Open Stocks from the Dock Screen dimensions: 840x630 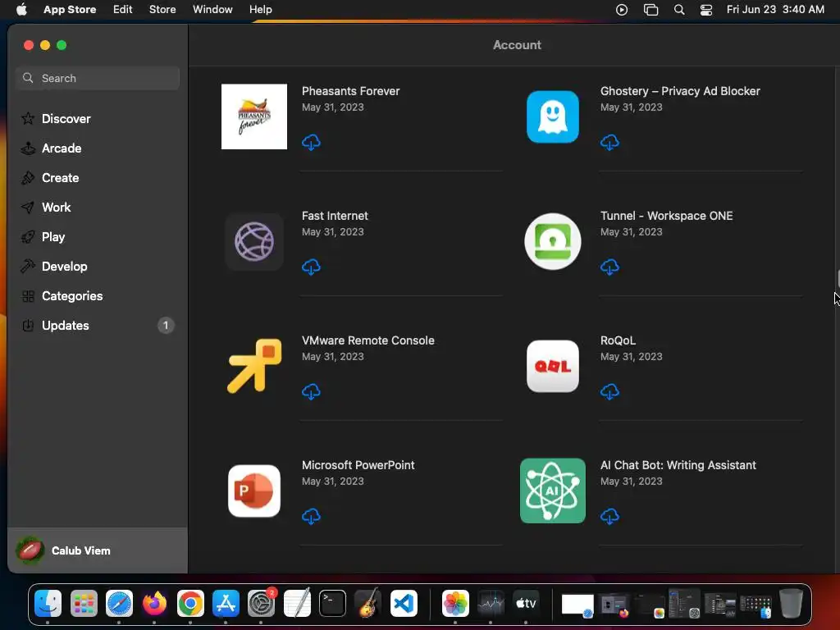pyautogui.click(x=491, y=604)
